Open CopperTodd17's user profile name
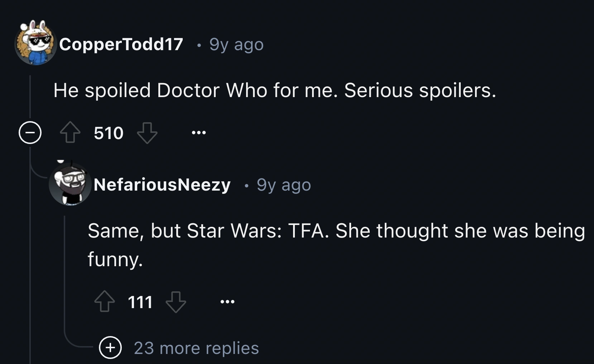 click(x=121, y=44)
